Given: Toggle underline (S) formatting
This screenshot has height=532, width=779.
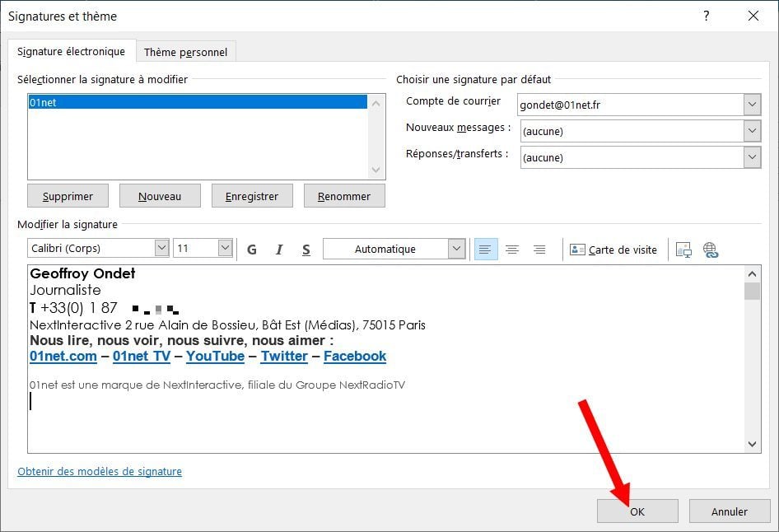Looking at the screenshot, I should [x=306, y=250].
